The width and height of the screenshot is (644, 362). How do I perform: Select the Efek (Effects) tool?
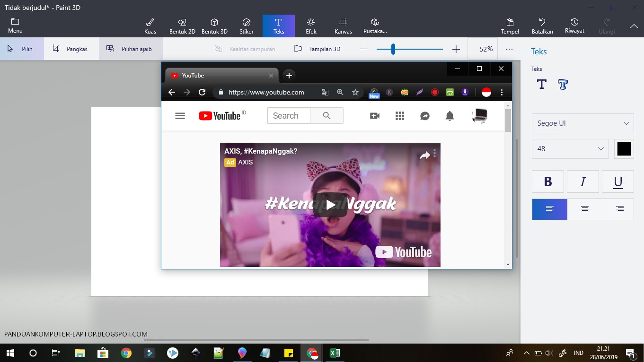pos(310,26)
